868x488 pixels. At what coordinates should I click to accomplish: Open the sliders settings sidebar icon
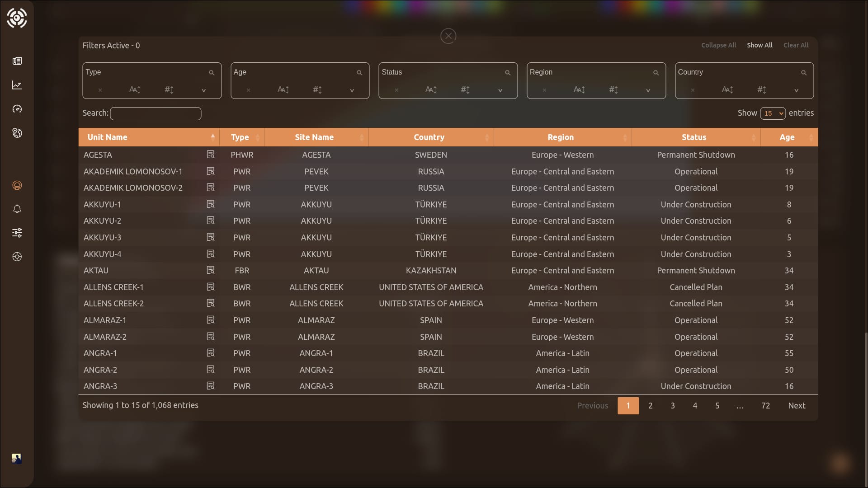(x=17, y=233)
